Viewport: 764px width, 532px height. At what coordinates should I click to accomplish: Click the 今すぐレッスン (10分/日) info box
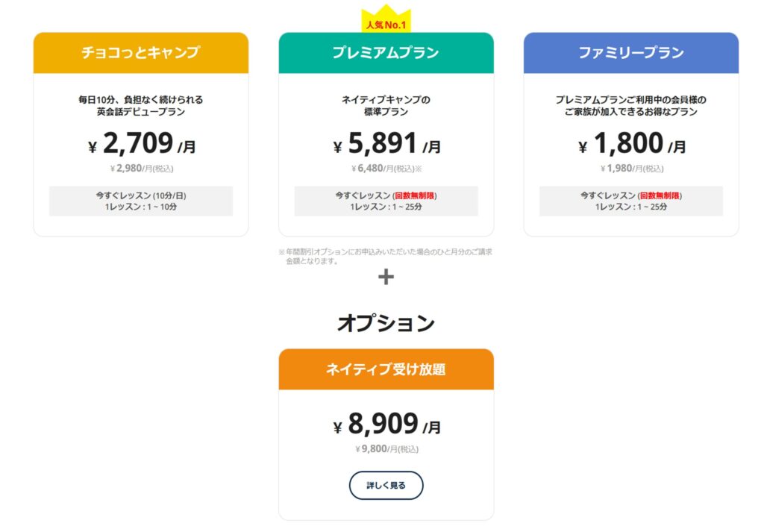(141, 201)
